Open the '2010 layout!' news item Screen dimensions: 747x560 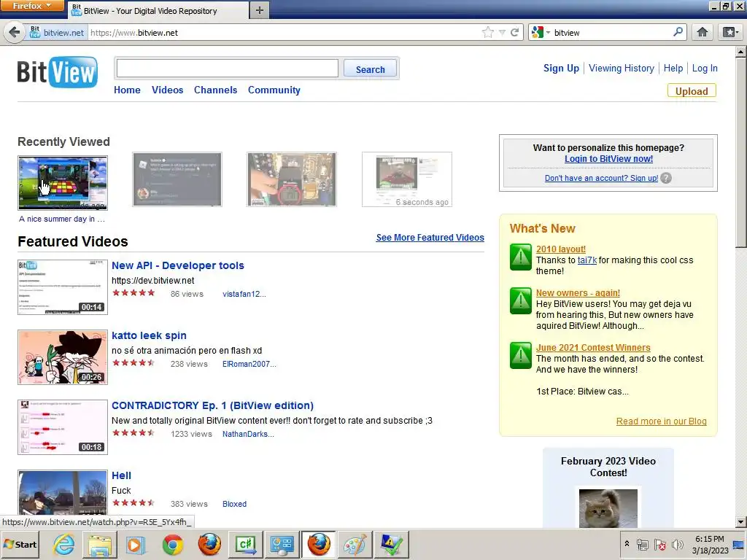click(561, 249)
